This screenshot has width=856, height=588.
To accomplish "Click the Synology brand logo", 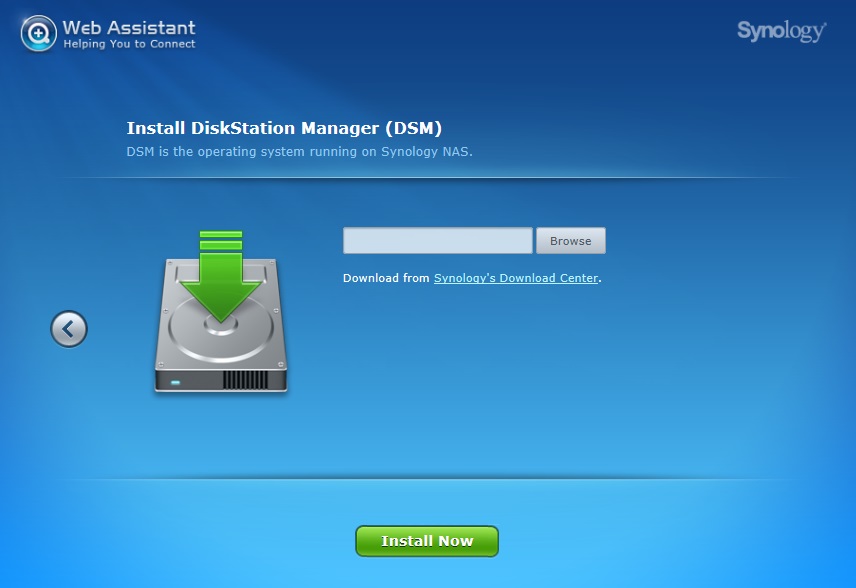I will (x=781, y=31).
